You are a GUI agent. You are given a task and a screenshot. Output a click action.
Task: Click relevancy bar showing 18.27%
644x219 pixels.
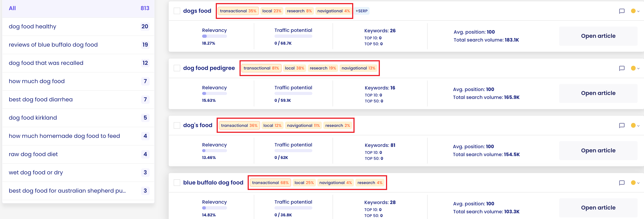tap(214, 36)
